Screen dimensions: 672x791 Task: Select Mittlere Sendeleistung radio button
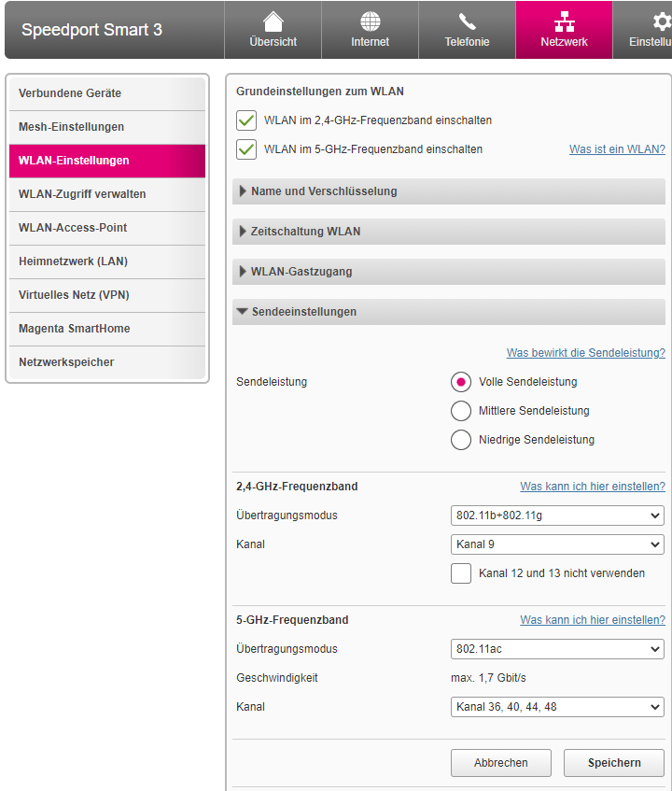click(461, 411)
